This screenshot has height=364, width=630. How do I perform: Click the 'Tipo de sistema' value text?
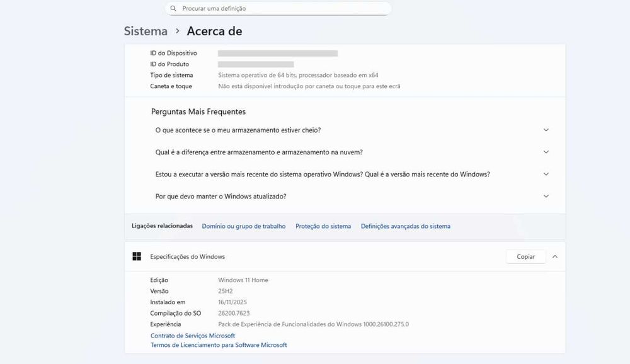[x=298, y=75]
